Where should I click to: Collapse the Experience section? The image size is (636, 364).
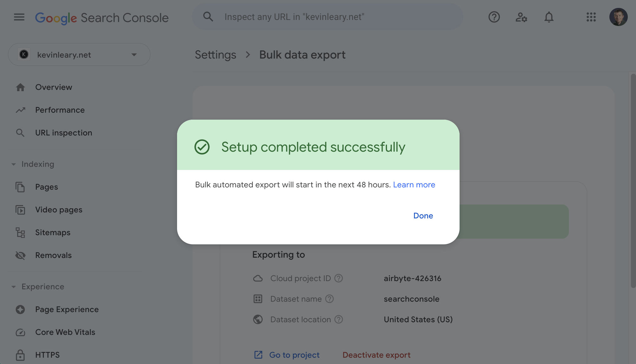pyautogui.click(x=13, y=287)
